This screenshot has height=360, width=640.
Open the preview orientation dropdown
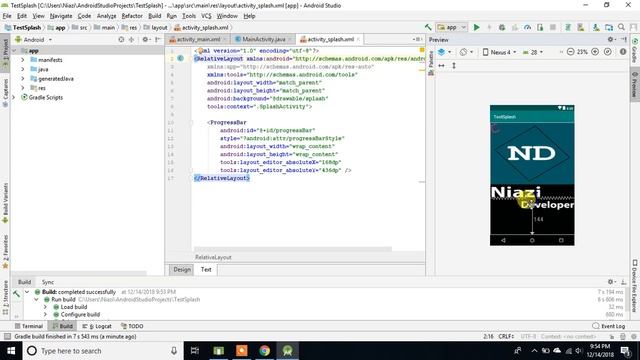[x=466, y=52]
